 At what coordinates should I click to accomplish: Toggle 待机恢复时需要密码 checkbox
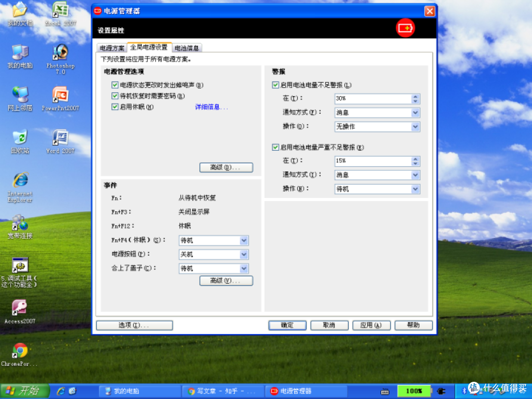pyautogui.click(x=115, y=96)
